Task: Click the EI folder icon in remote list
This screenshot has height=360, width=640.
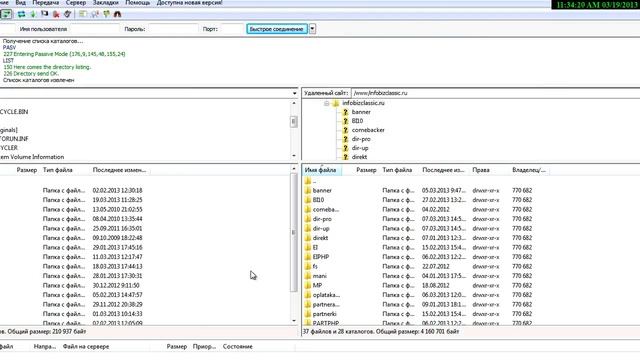Action: [308, 247]
